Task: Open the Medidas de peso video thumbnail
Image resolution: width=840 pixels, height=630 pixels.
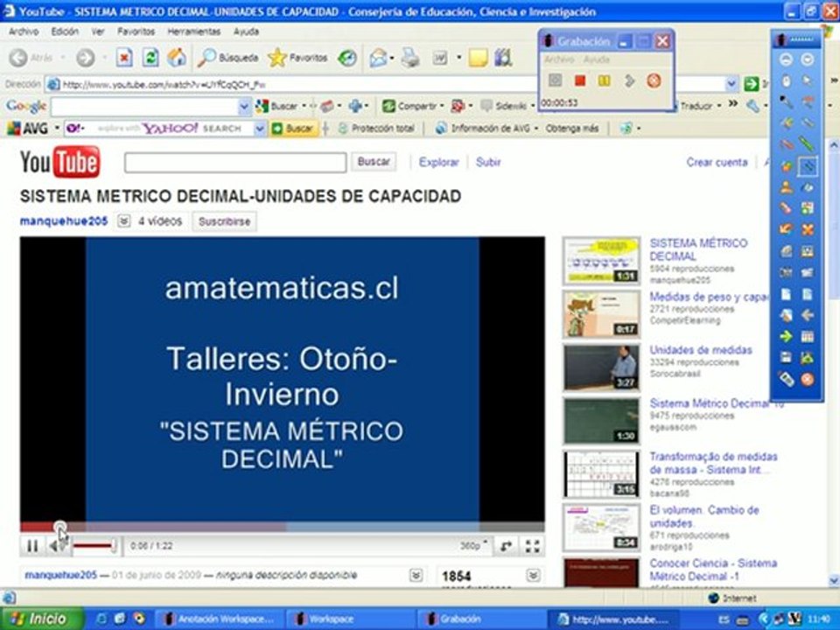Action: [601, 314]
